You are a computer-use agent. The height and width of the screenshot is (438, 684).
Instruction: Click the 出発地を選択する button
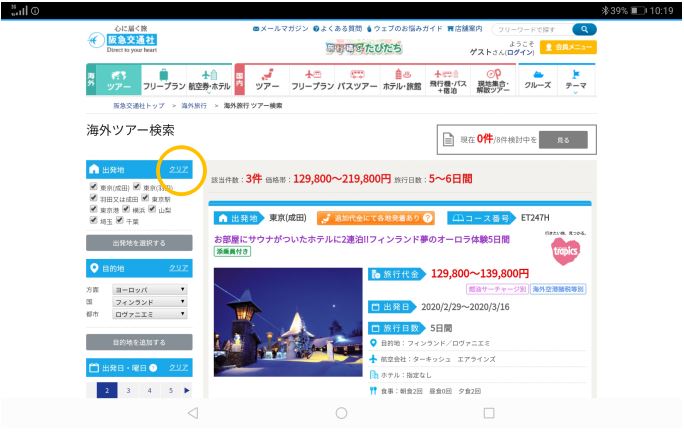pos(138,243)
